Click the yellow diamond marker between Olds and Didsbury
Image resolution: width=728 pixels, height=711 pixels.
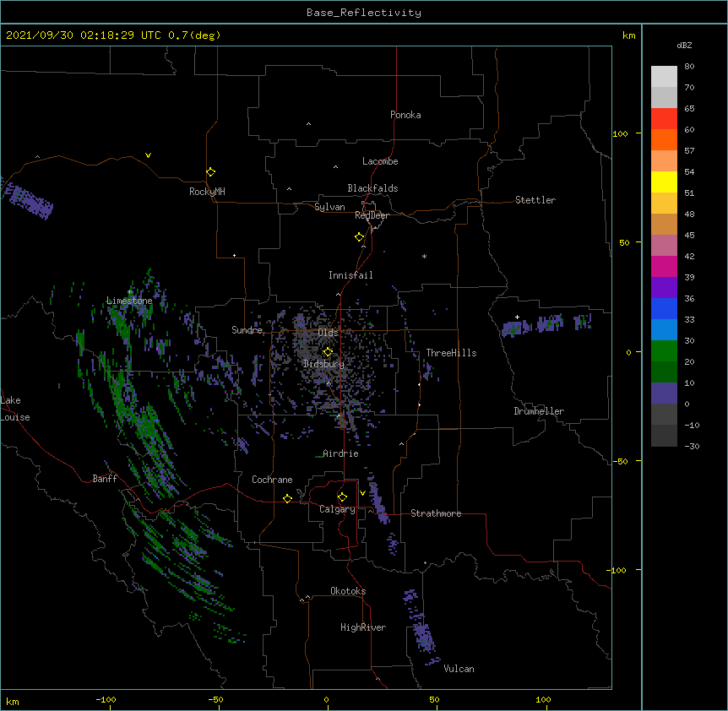coord(328,352)
